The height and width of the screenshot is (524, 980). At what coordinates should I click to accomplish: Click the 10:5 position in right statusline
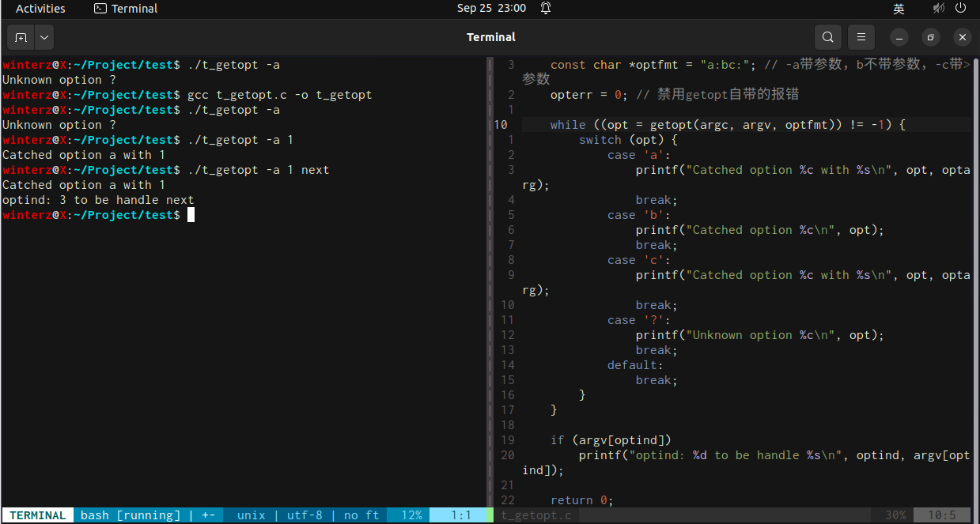click(941, 515)
